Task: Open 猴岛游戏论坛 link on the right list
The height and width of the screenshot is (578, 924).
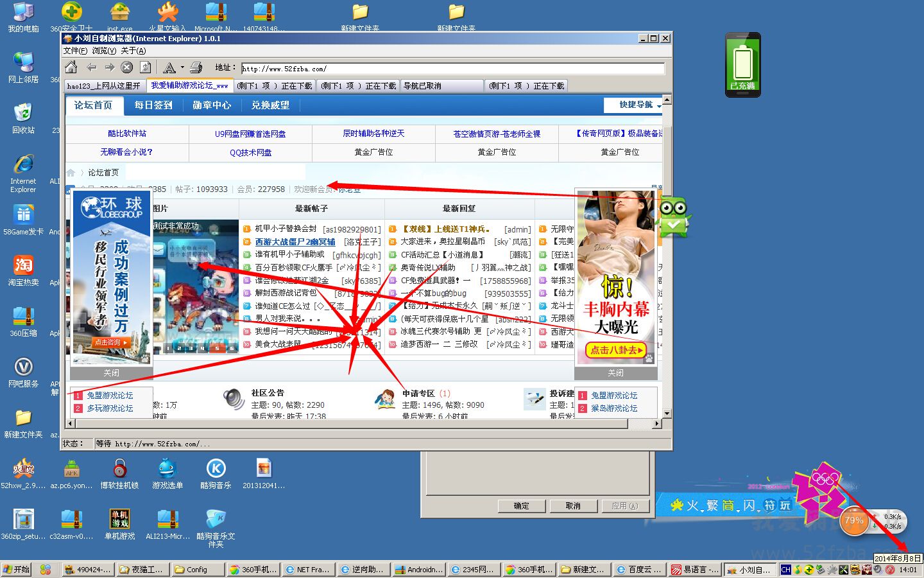Action: pyautogui.click(x=615, y=408)
